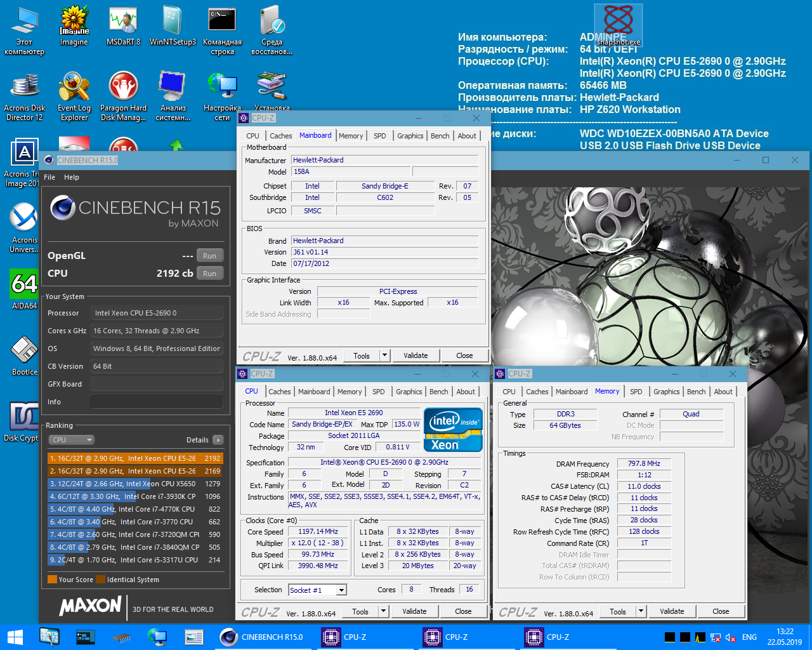The image size is (812, 650).
Task: Select the Cinebench GFX Board field
Action: click(x=156, y=384)
